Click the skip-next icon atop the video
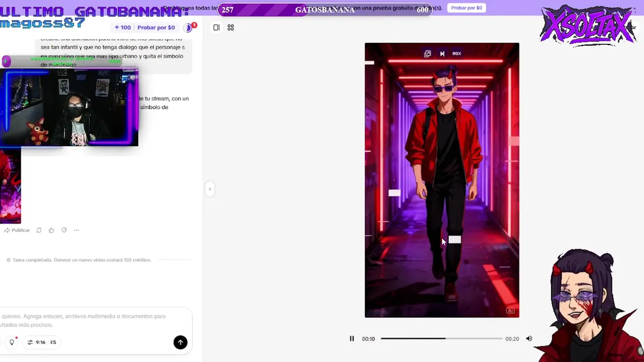 pos(442,54)
